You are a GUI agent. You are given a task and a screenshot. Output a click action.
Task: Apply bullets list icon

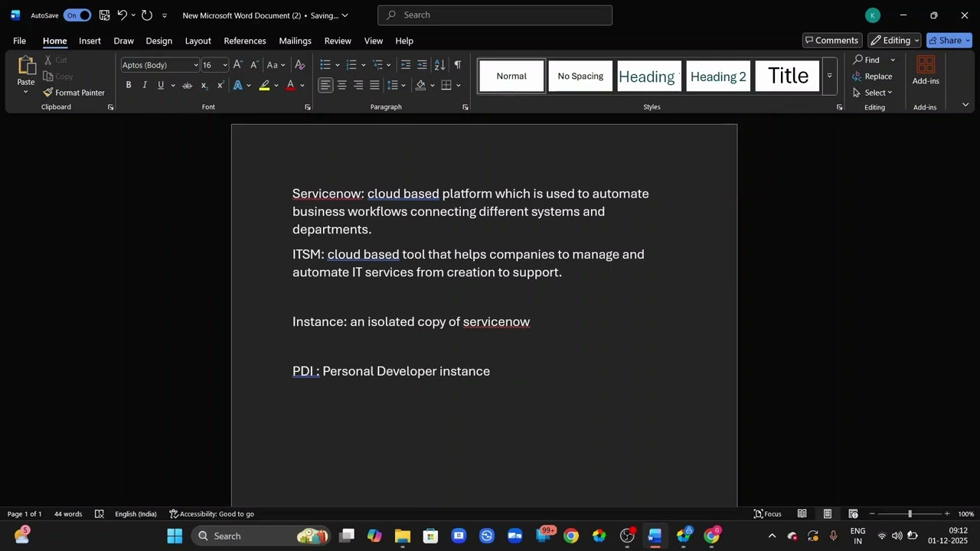(325, 65)
